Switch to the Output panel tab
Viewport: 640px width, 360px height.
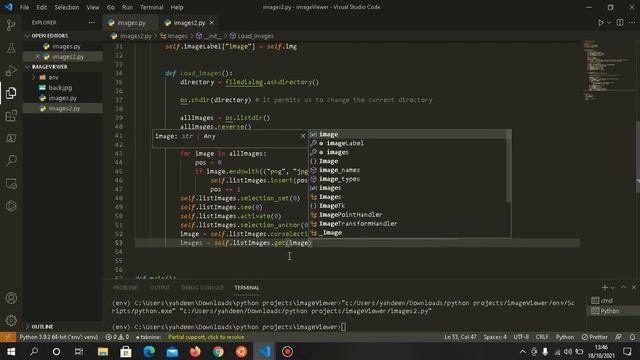(x=160, y=288)
